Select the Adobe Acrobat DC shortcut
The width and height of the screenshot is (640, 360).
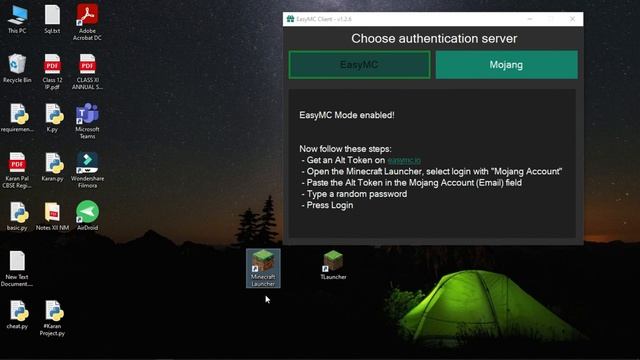87,22
